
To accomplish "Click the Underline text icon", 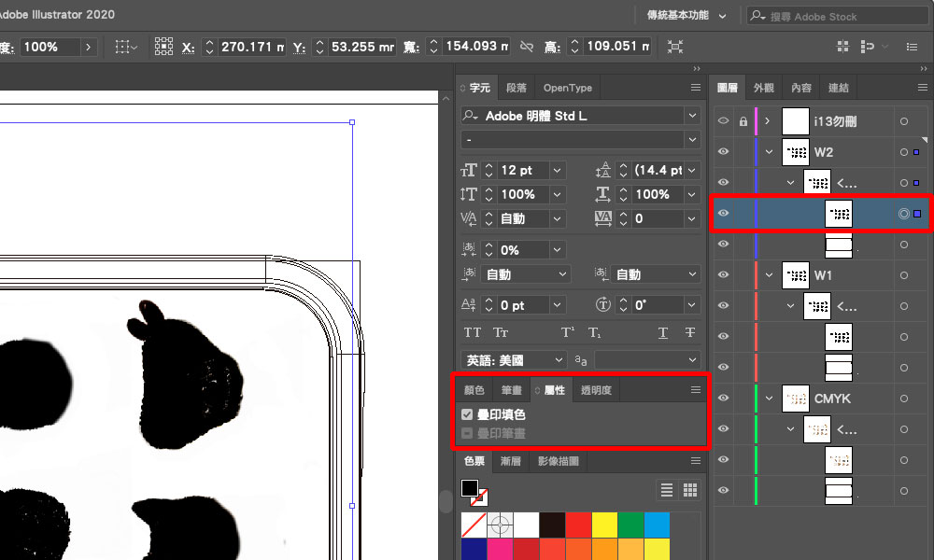I will point(663,333).
